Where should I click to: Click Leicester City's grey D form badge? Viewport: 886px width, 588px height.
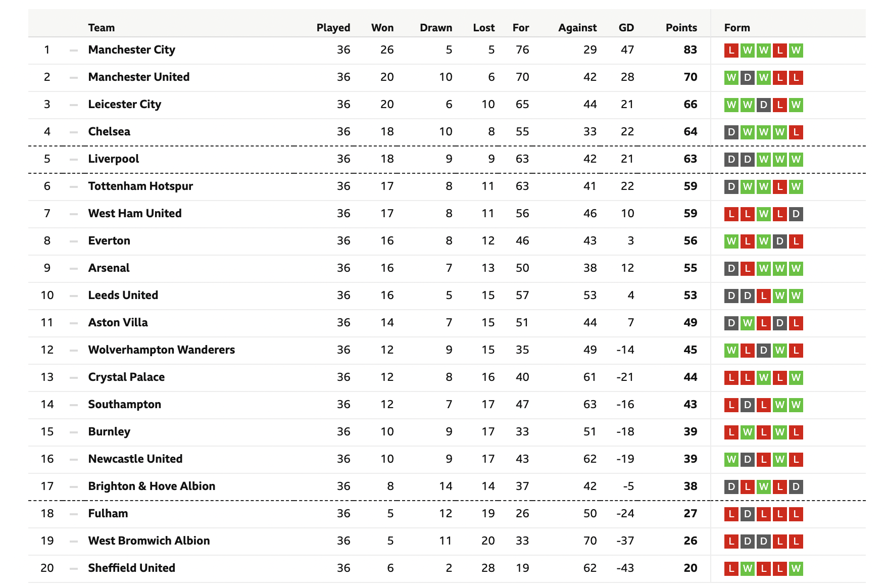tap(763, 105)
